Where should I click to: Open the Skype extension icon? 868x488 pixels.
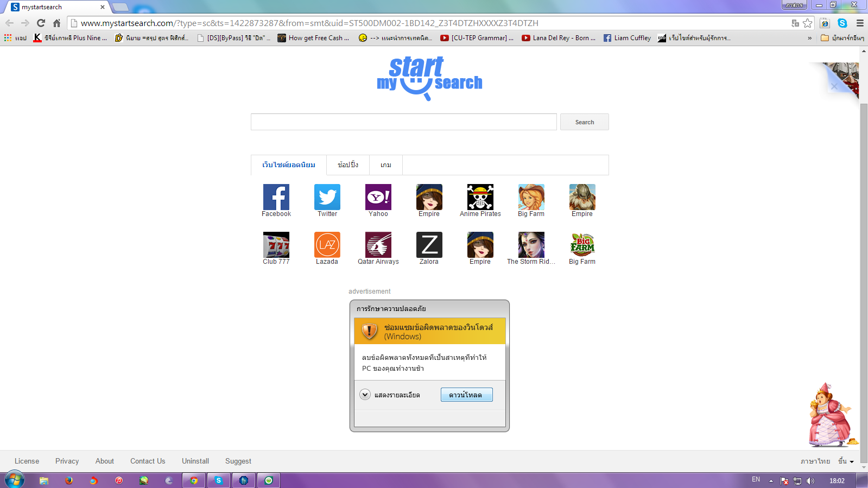[842, 23]
